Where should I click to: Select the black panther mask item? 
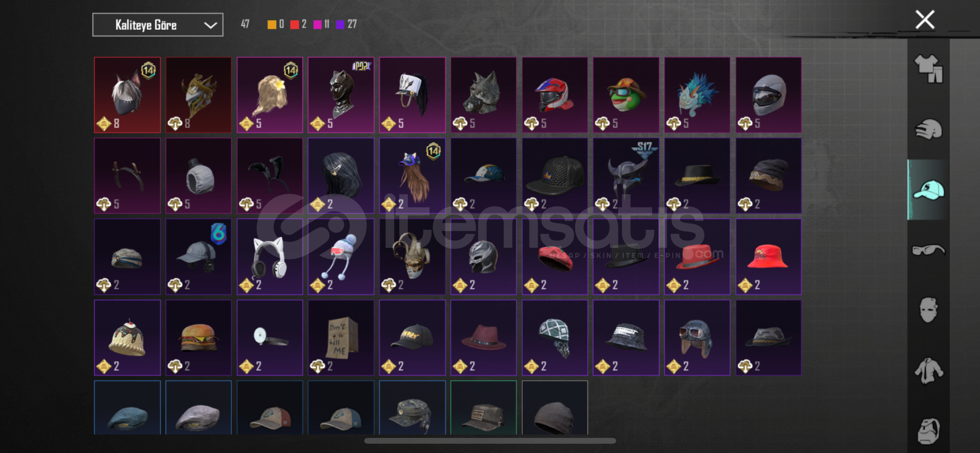[x=341, y=95]
